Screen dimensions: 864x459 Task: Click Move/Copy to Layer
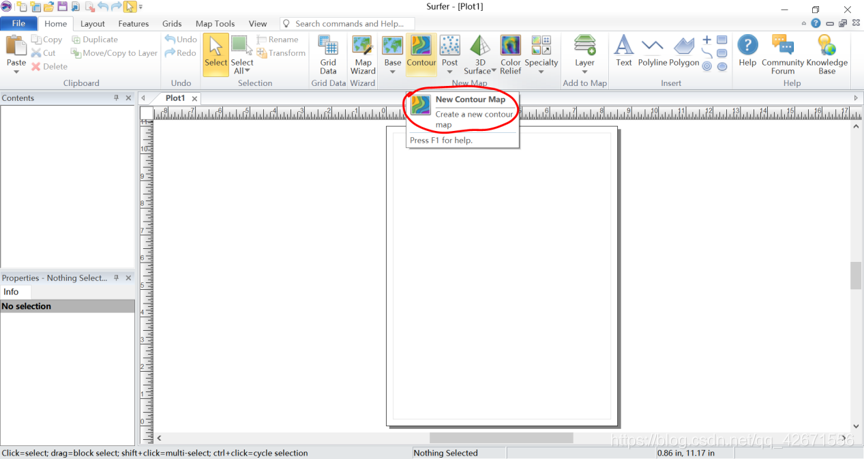pos(114,53)
